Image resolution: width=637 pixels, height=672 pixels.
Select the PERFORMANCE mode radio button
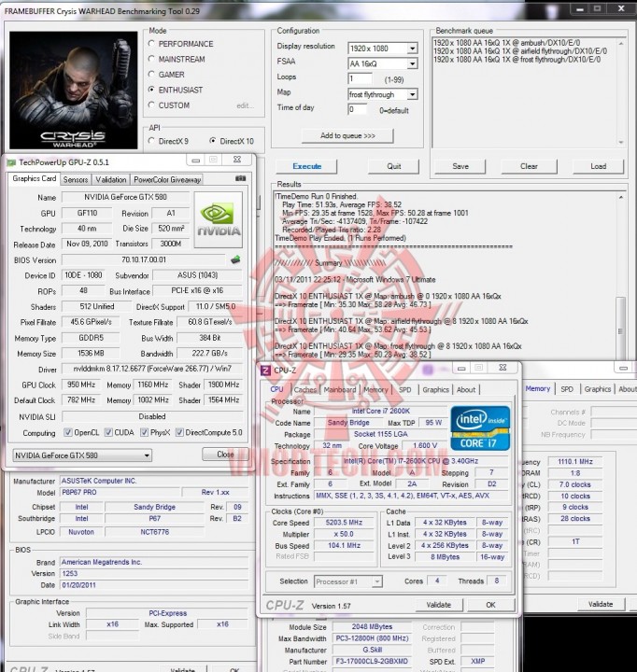pyautogui.click(x=151, y=43)
